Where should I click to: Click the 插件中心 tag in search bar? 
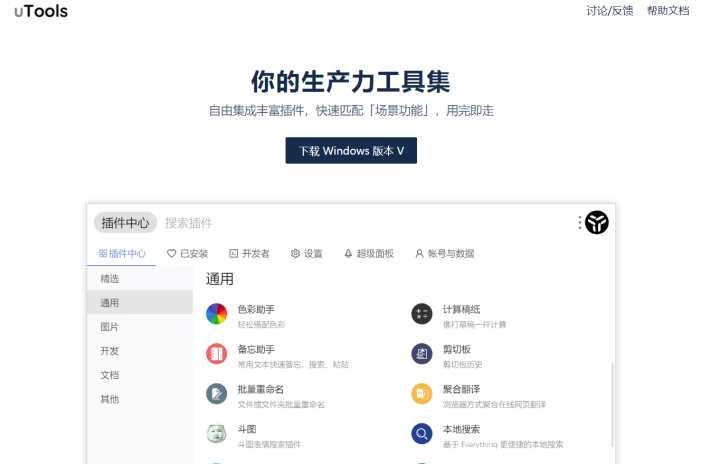(125, 223)
